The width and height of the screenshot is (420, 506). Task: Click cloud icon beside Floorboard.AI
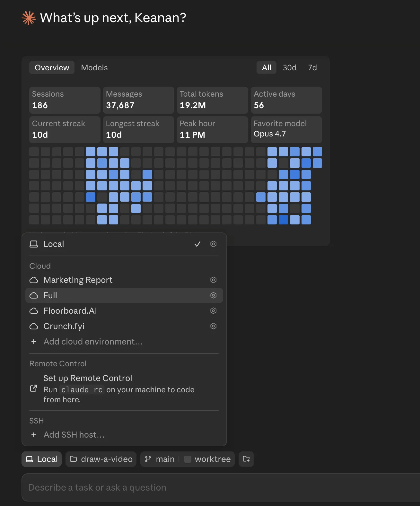34,311
